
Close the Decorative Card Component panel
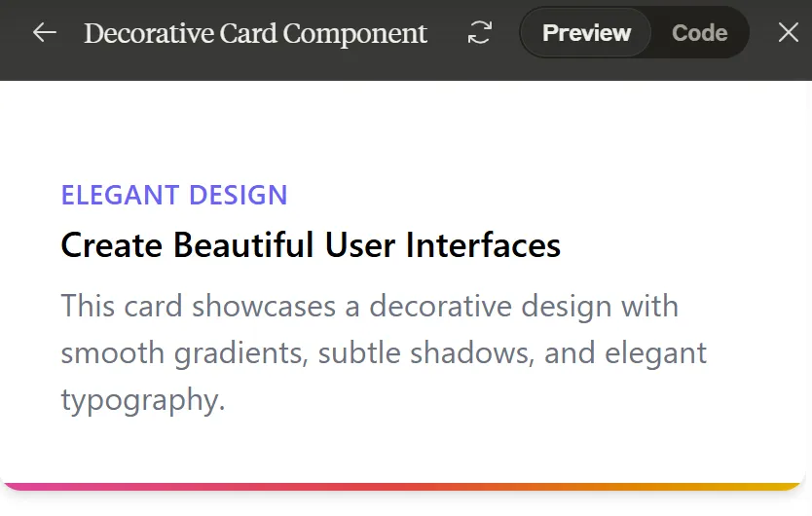click(x=789, y=33)
